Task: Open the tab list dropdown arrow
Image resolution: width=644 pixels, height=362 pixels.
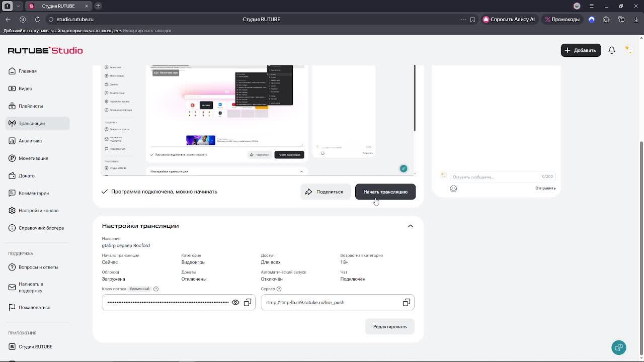Action: point(18,6)
